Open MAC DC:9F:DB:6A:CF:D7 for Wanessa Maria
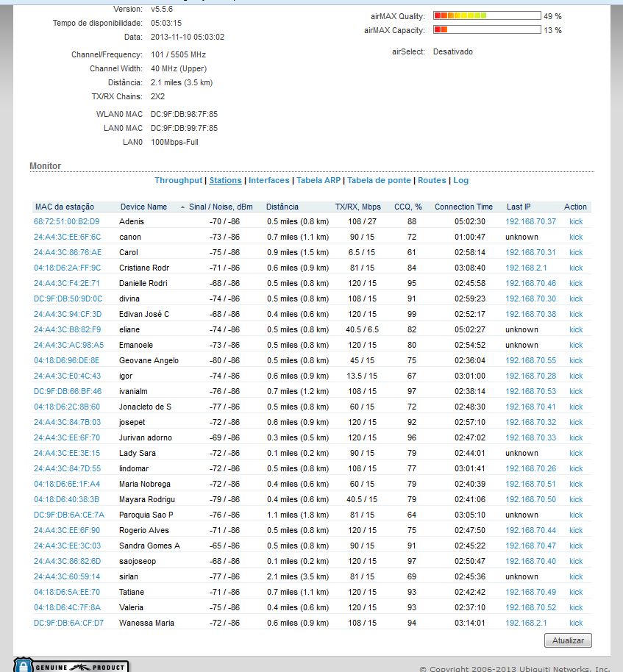623x672 pixels. point(68,623)
